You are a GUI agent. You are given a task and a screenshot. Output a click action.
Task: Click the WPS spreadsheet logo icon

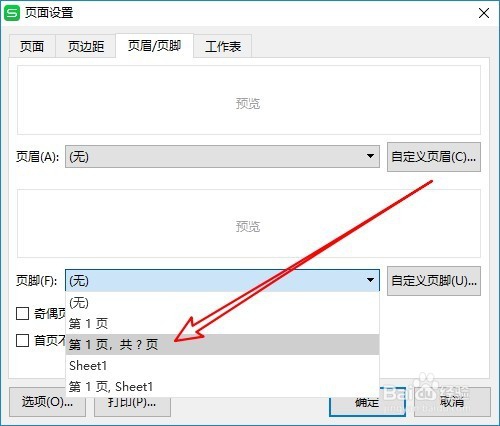12,13
